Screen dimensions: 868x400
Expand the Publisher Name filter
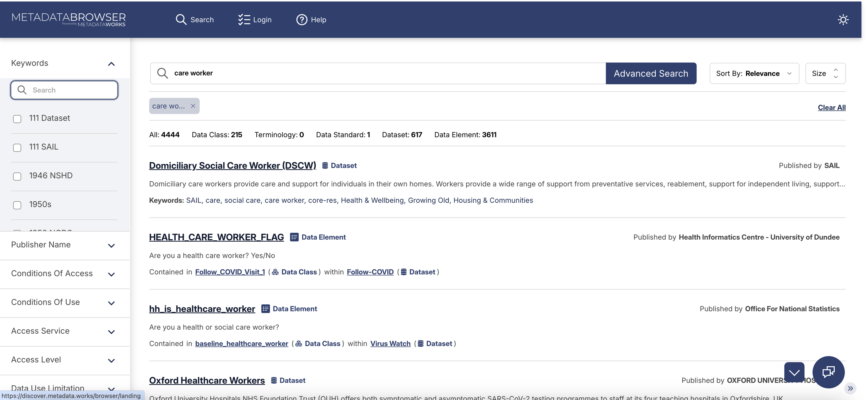point(111,246)
